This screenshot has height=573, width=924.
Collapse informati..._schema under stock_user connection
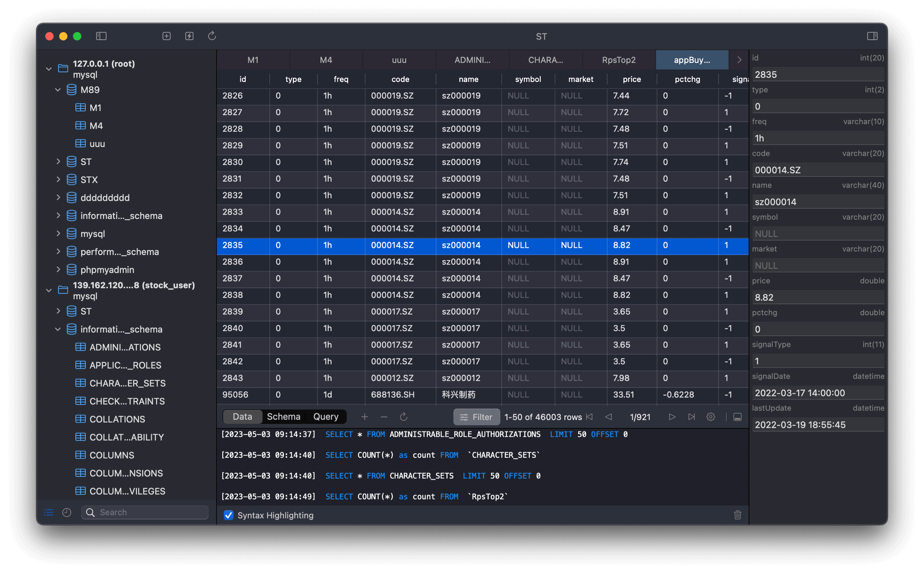(x=58, y=329)
